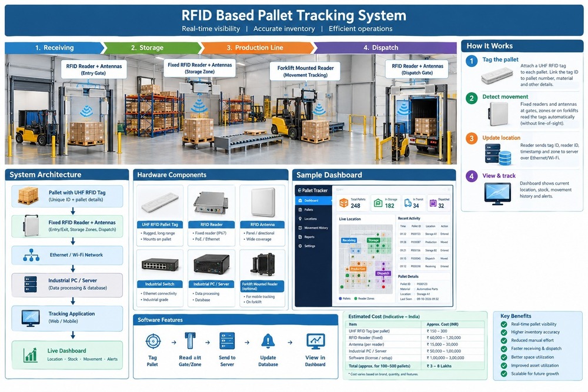Click the Software (license / setup) table row

pyautogui.click(x=415, y=358)
